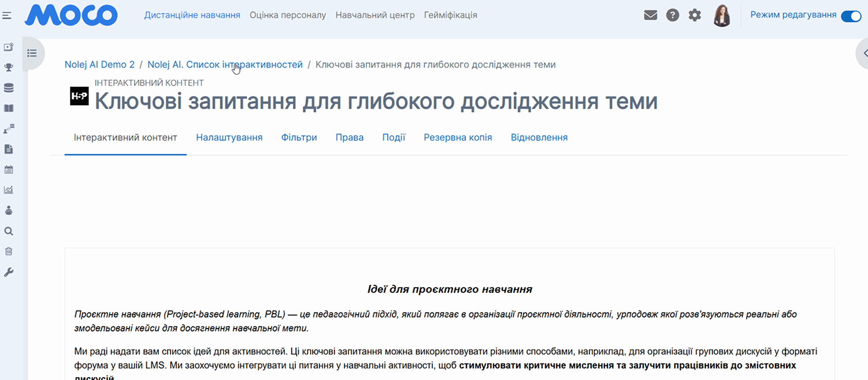Image resolution: width=868 pixels, height=380 pixels.
Task: Toggle the Режим редагування switch
Action: click(851, 16)
